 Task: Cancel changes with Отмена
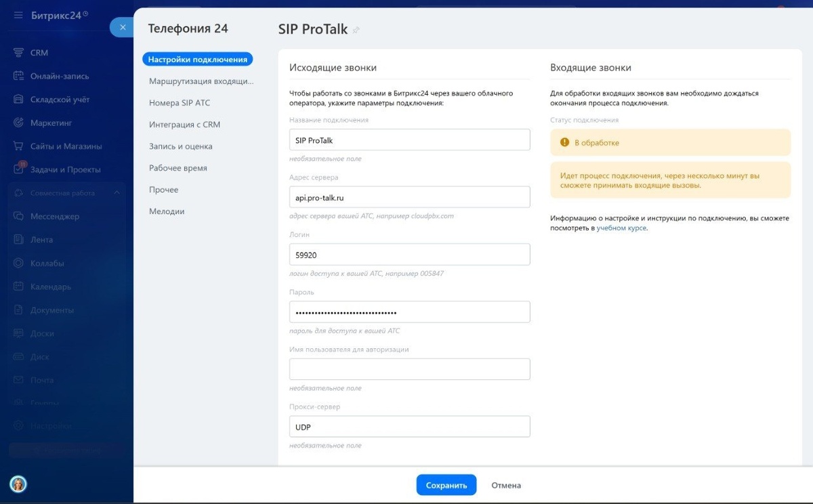506,485
